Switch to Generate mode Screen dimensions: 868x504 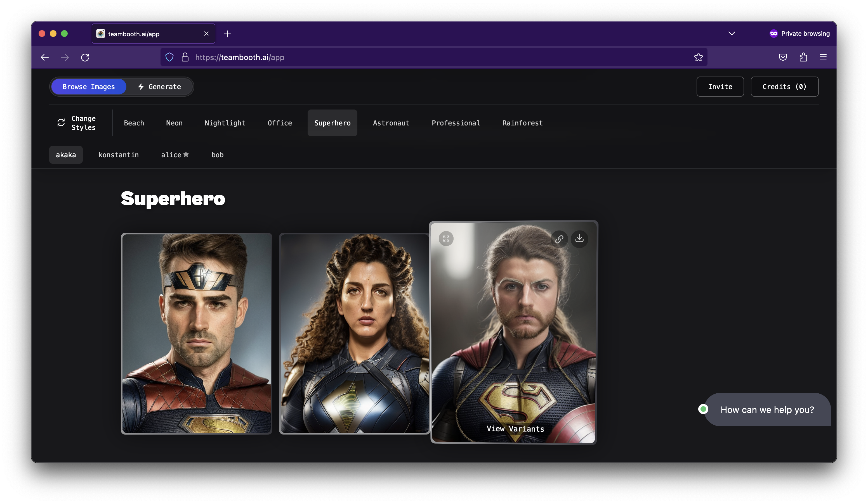159,87
